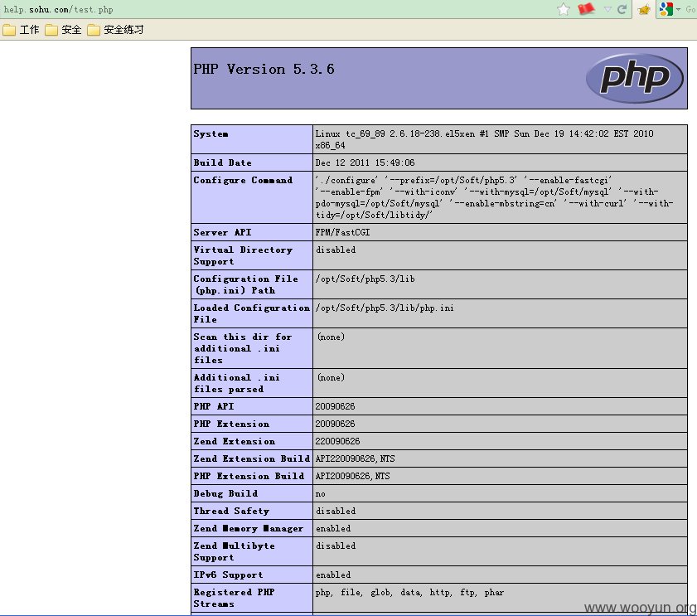Screen dimensions: 697x616
Task: Click '(none)' in Additional .ini files parsed row
Action: pyautogui.click(x=332, y=377)
